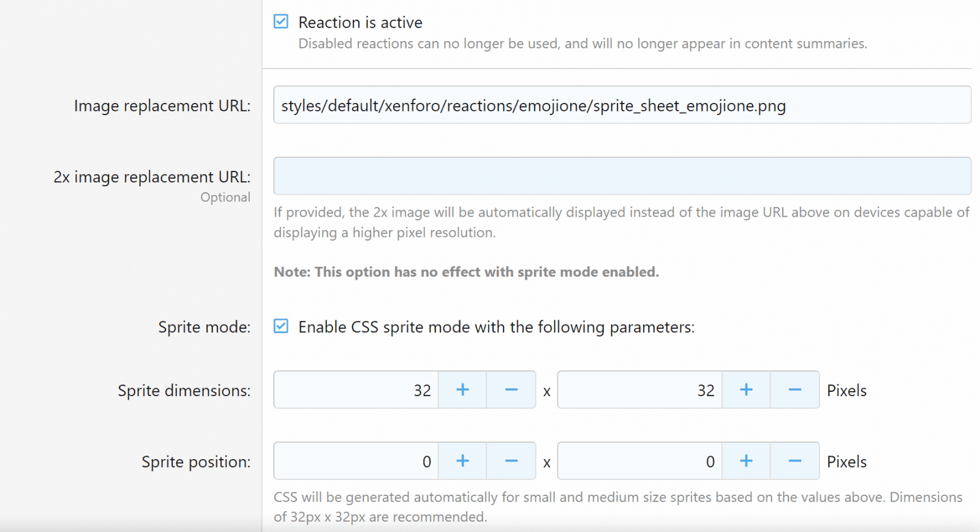Decrease sprite Y position with minus icon
Screen dimensions: 980x532
795,461
